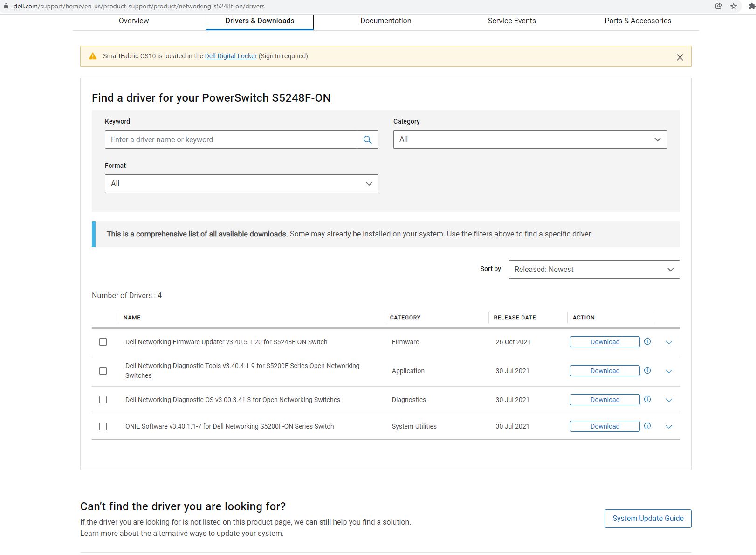
Task: Open the Parts & Accessories tab
Action: click(x=637, y=21)
